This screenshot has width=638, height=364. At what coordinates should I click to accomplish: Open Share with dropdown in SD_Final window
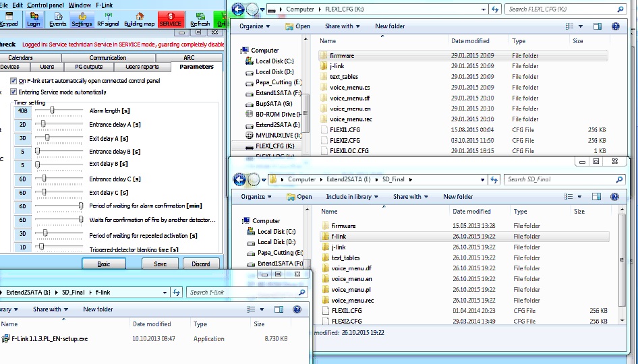(410, 197)
